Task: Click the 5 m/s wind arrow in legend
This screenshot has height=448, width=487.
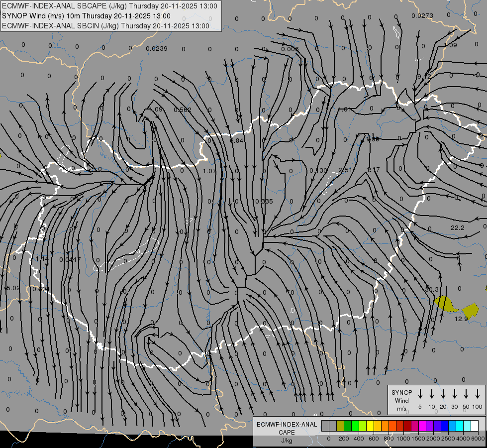Action: [420, 393]
